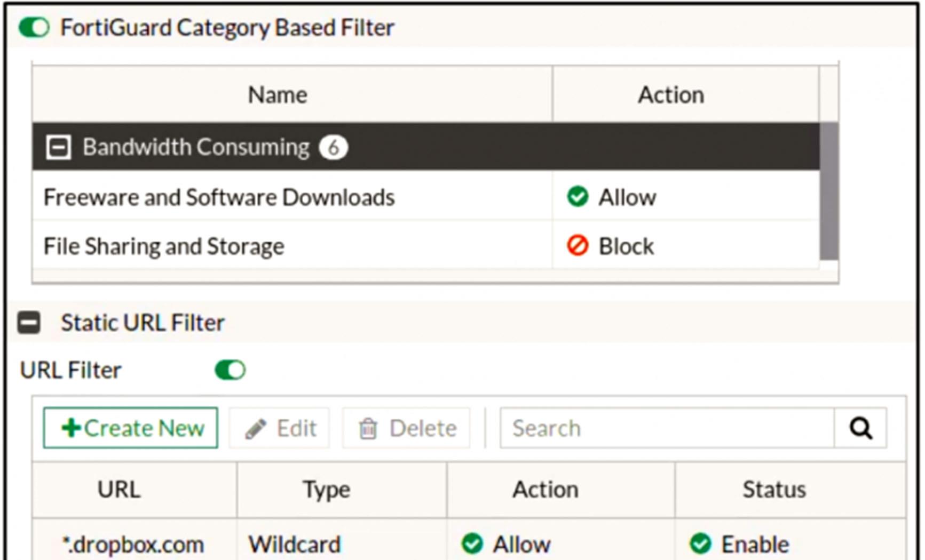Select the Freeware and Software Downloads row
Viewport: 925px width, 560px height.
pos(219,197)
